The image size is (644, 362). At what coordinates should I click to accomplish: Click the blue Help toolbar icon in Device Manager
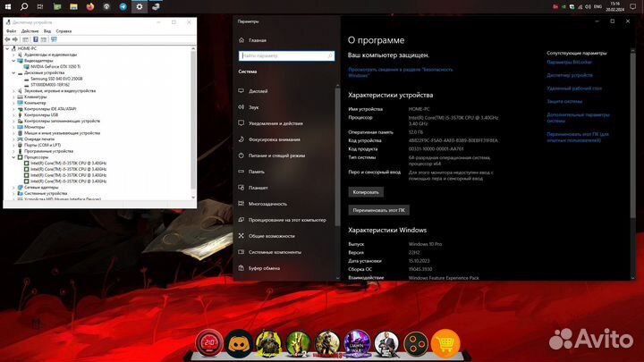(x=35, y=39)
